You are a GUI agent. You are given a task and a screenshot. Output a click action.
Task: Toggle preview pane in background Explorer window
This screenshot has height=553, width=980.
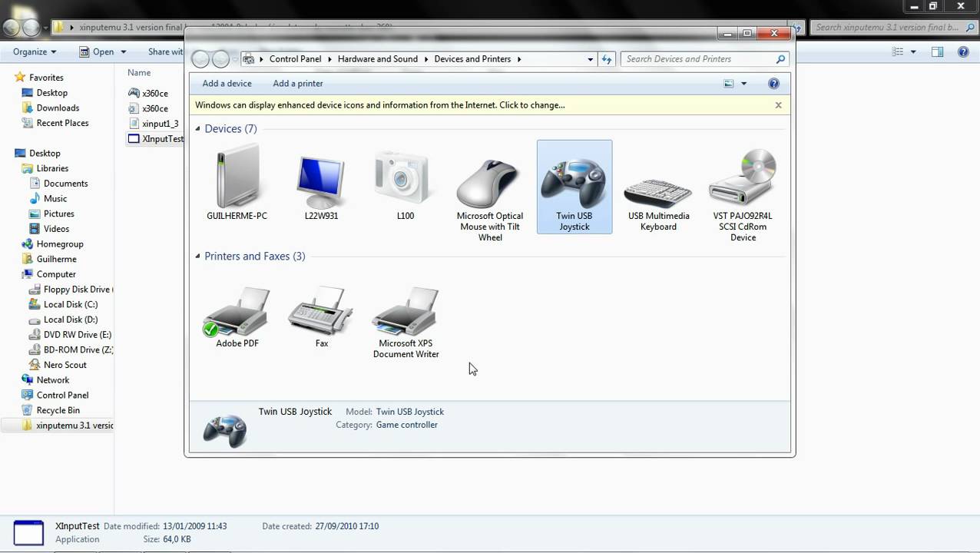coord(937,52)
